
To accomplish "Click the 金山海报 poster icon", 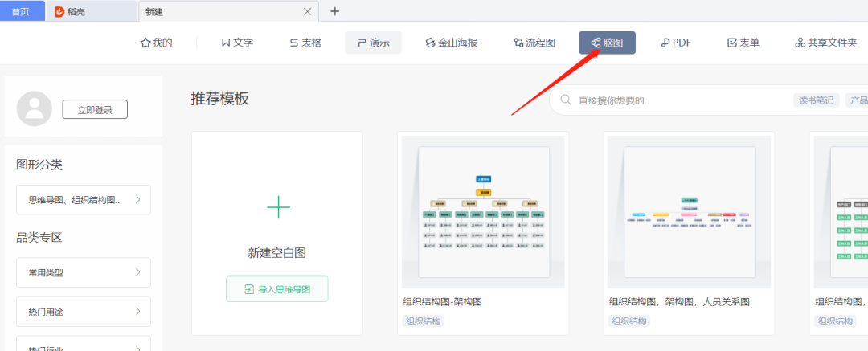I will tap(430, 43).
